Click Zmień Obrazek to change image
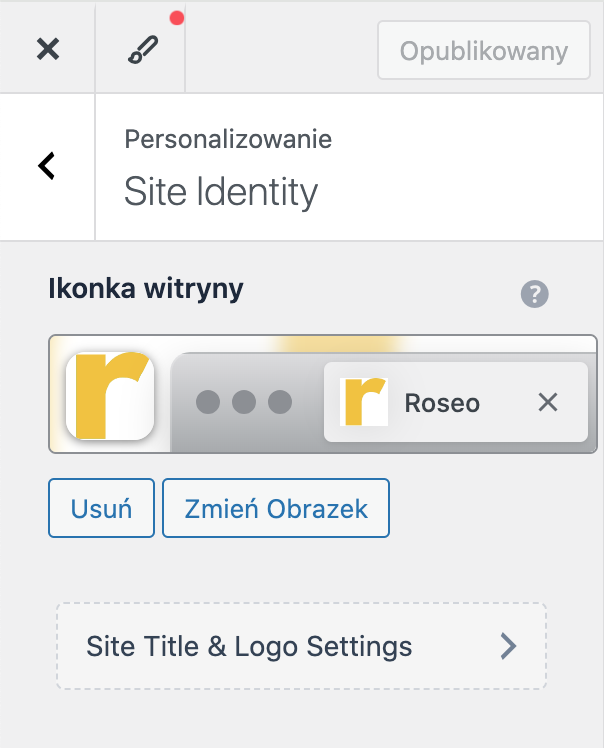 pyautogui.click(x=276, y=508)
